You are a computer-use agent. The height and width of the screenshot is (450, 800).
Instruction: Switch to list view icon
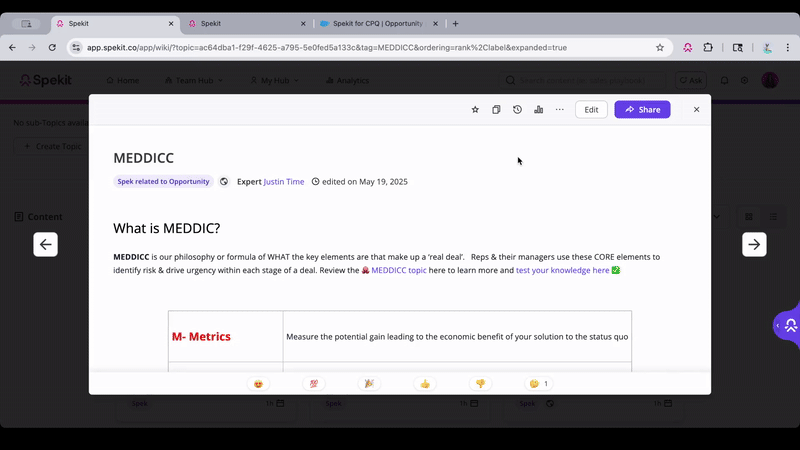773,217
